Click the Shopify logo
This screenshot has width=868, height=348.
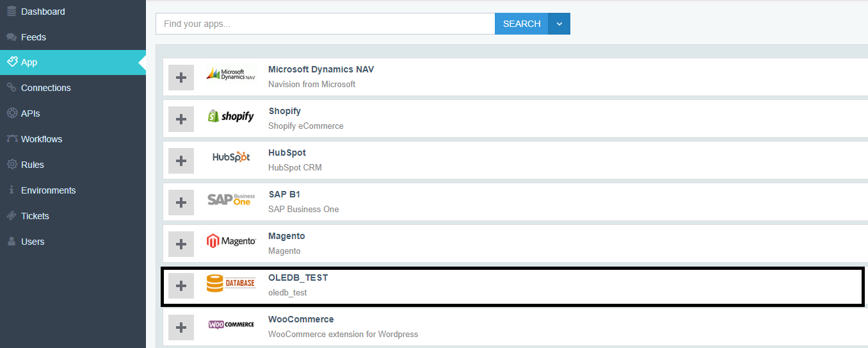(x=231, y=116)
